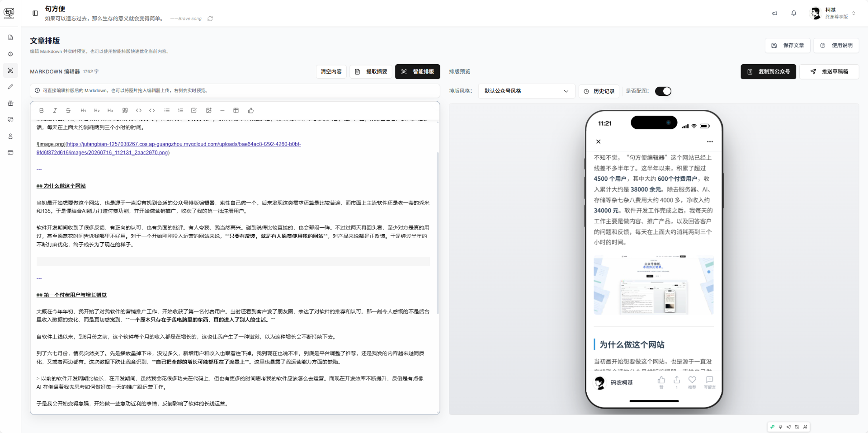The width and height of the screenshot is (868, 433).
Task: Click the 智能排版 button
Action: (x=418, y=71)
